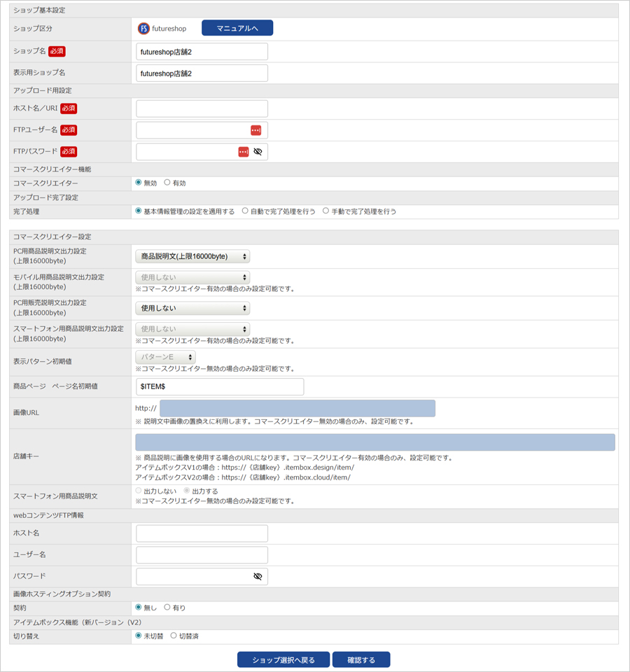Click ショップ基本設定 section heading
The height and width of the screenshot is (672, 630).
pos(39,10)
